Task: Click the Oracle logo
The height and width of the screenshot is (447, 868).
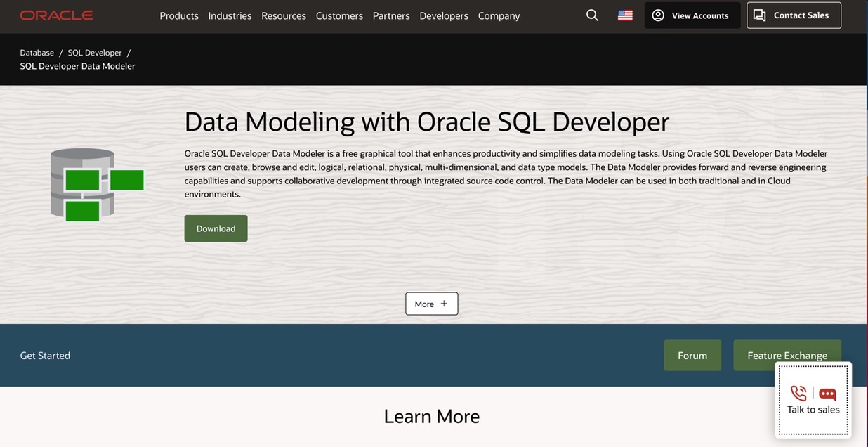Action: tap(56, 15)
